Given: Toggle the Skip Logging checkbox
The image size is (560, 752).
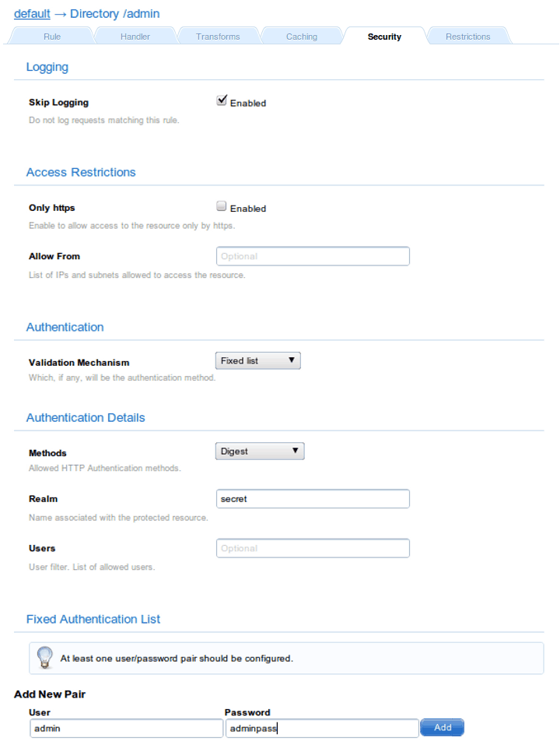Looking at the screenshot, I should tap(222, 101).
